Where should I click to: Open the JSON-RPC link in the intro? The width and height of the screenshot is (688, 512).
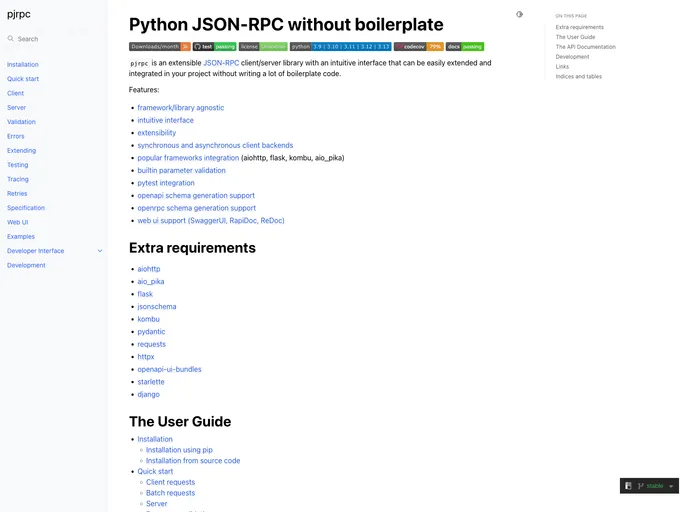221,63
